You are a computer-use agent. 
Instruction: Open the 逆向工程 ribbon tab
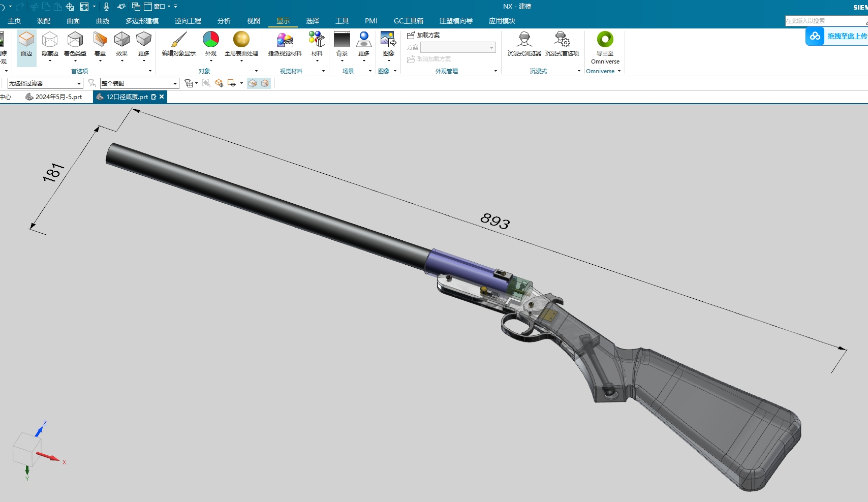[188, 21]
